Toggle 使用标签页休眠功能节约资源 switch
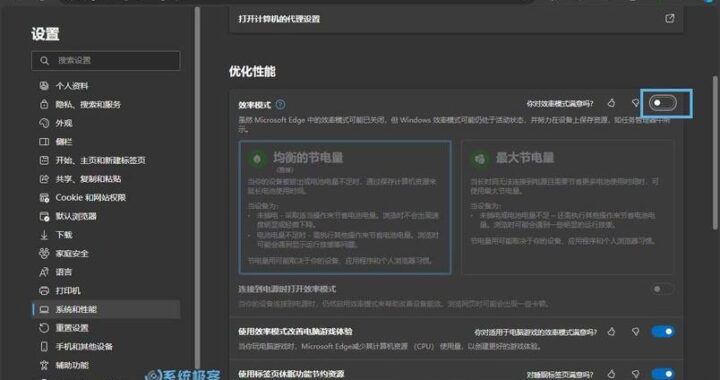720x380 pixels. (663, 374)
